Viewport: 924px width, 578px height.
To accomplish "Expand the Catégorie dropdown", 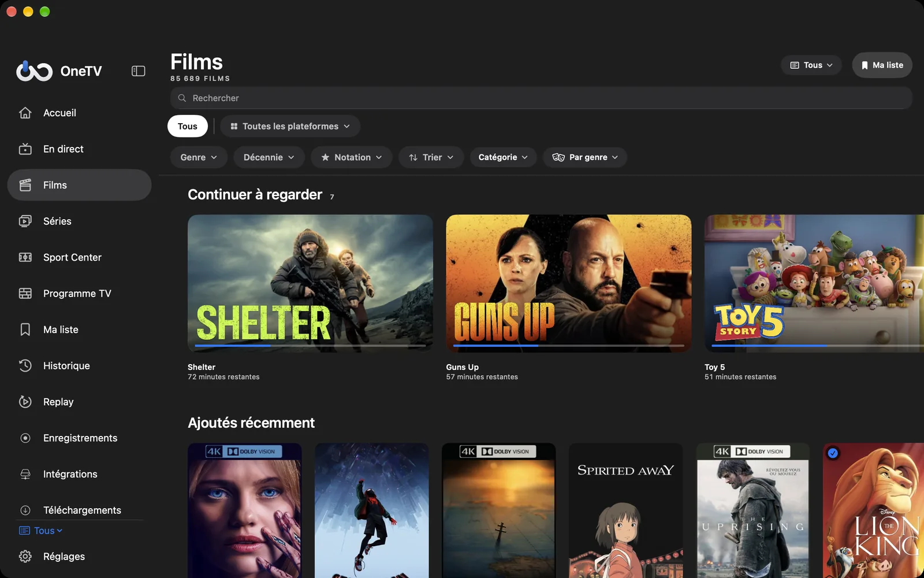I will (x=503, y=157).
